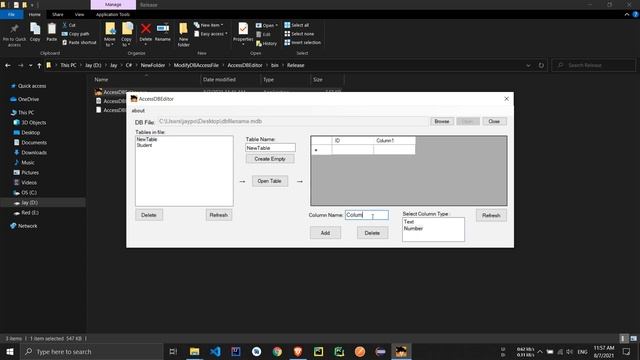The image size is (640, 360).
Task: Click Delete under the tables list
Action: tap(149, 215)
